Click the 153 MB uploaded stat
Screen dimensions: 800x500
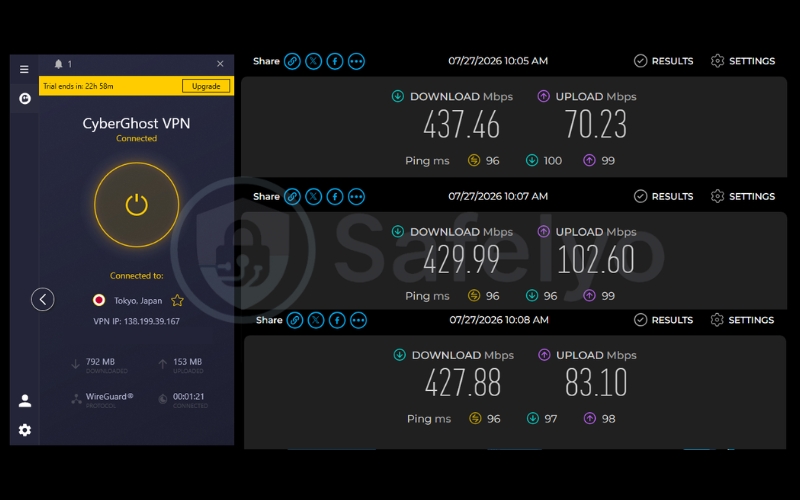(181, 365)
